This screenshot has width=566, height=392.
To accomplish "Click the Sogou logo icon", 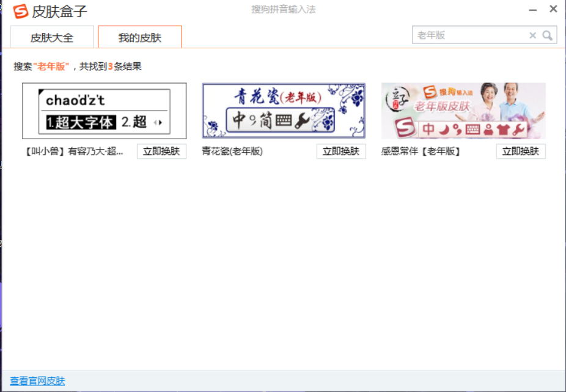I will click(20, 11).
